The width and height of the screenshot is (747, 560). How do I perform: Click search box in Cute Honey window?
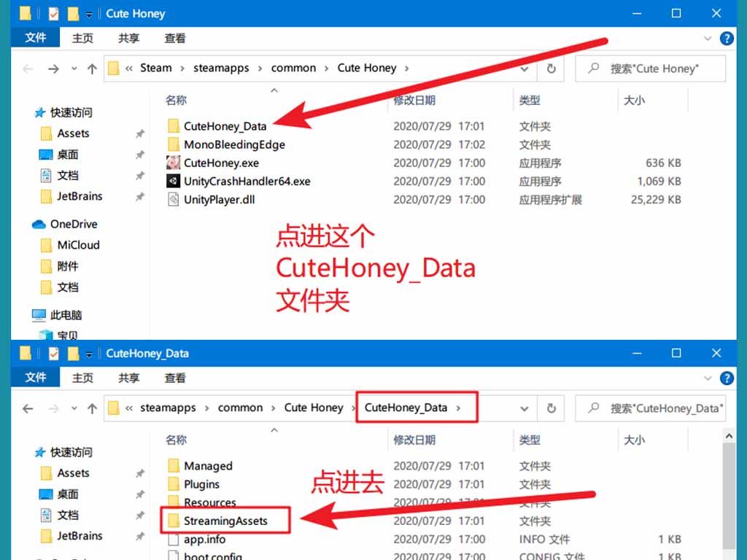651,69
